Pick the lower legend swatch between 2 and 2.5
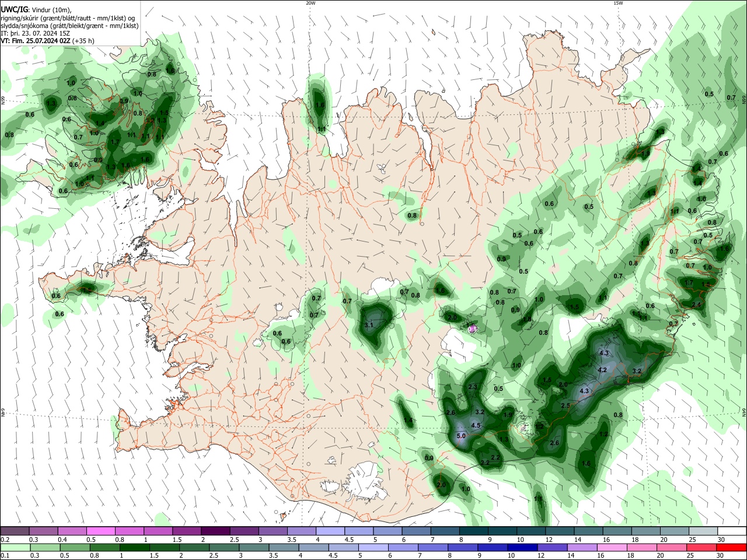The width and height of the screenshot is (747, 560). [194, 547]
